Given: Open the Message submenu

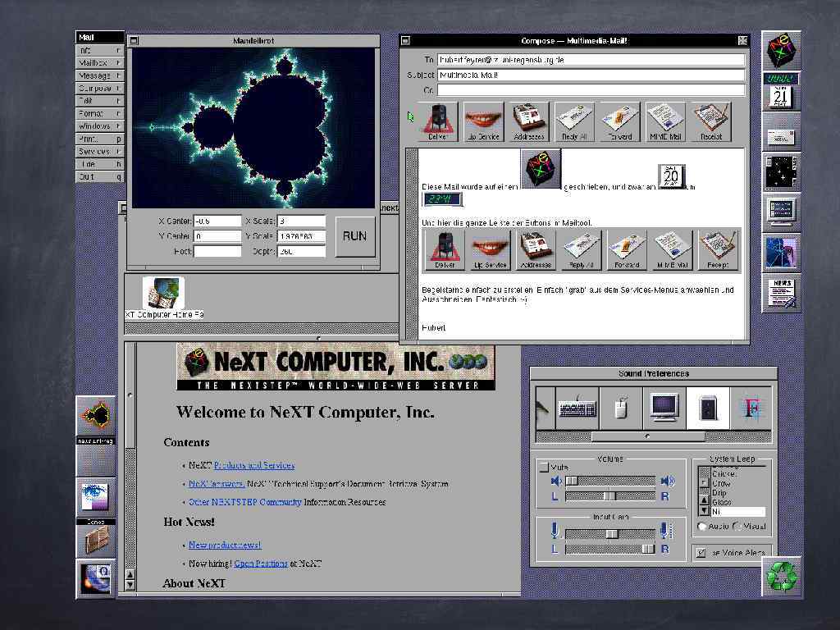Looking at the screenshot, I should coord(100,75).
